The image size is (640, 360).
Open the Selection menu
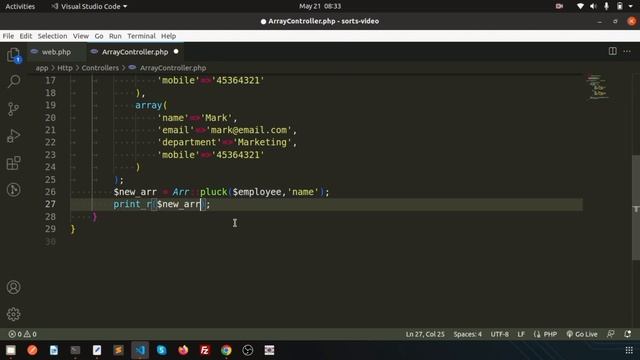52,36
